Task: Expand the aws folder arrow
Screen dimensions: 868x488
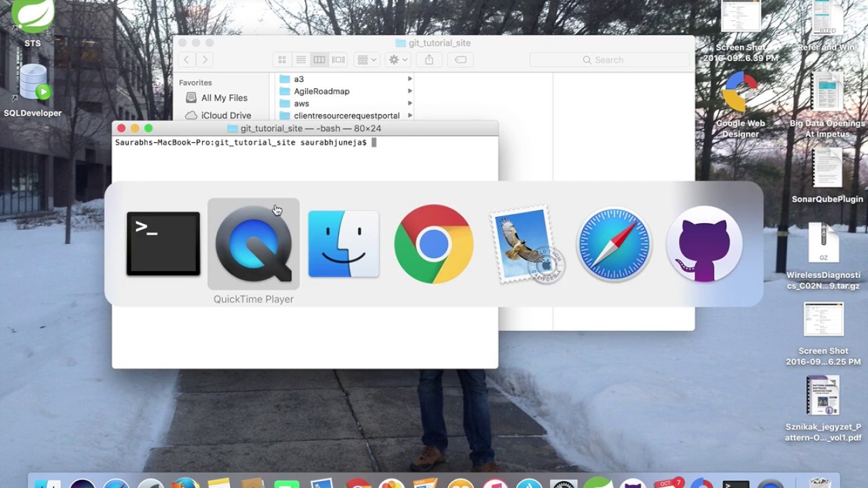Action: [x=410, y=103]
